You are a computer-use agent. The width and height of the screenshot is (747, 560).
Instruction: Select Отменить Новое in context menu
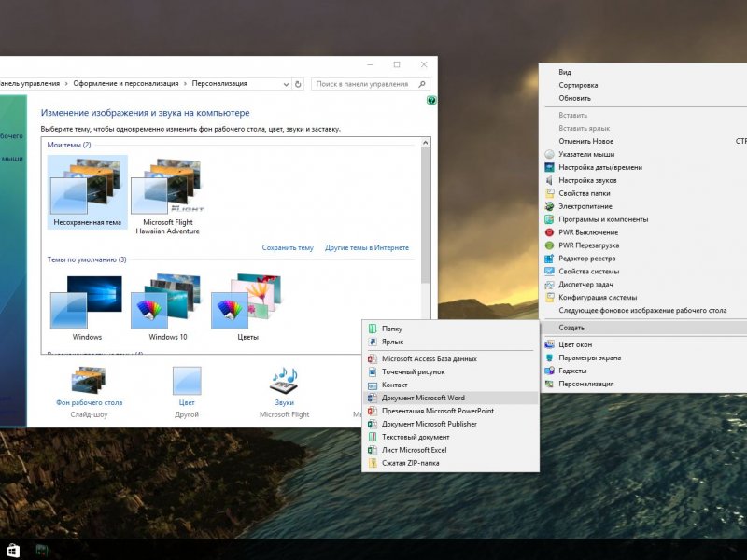tap(586, 142)
